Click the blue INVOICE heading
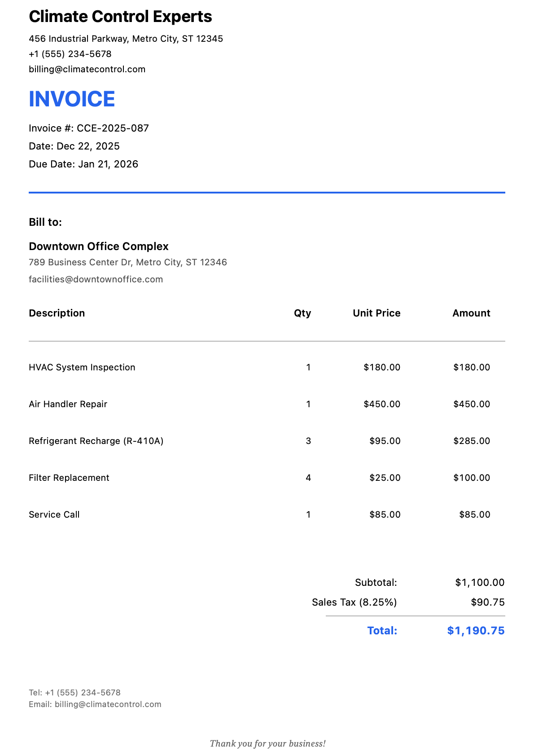This screenshot has width=534, height=756. click(x=72, y=99)
